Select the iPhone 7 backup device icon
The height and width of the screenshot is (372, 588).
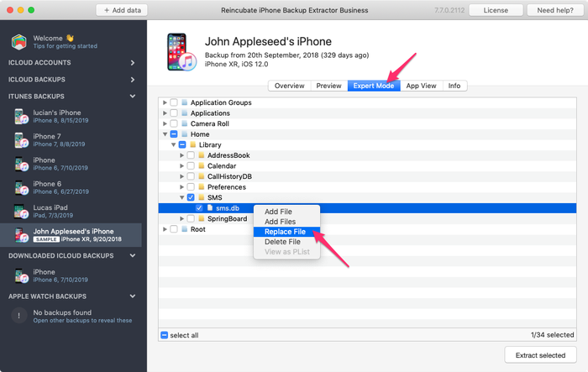[x=21, y=140]
